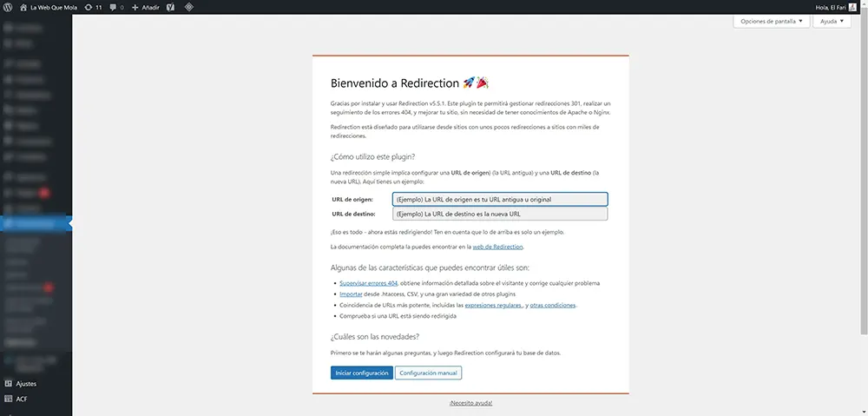Click the ACF sidebar icon
Screen dimensions: 868x416
tap(8, 399)
